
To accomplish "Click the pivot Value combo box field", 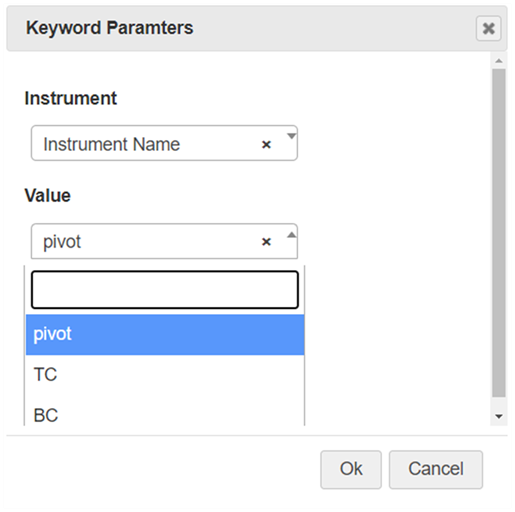I will coord(164,241).
